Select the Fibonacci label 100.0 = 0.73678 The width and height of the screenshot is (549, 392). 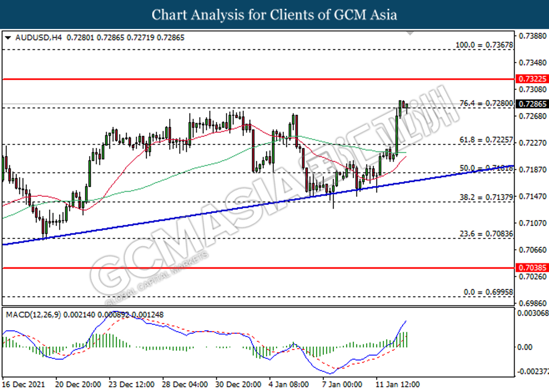coord(484,45)
